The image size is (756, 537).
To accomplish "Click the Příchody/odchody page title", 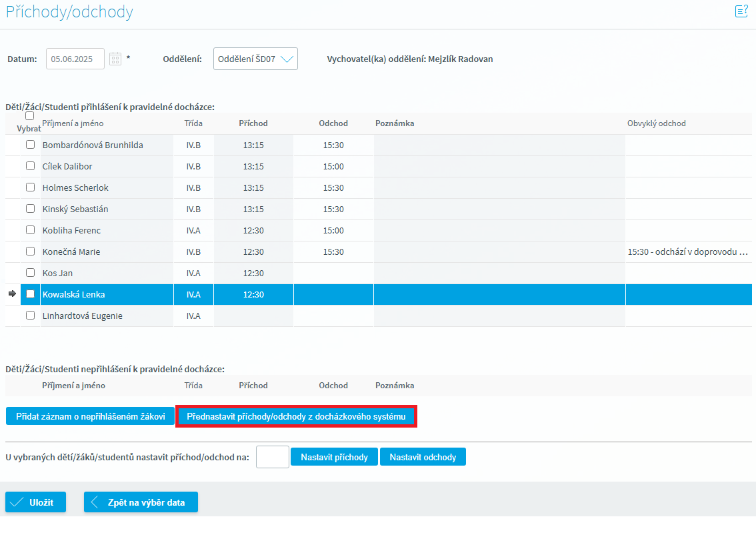I will (x=69, y=11).
